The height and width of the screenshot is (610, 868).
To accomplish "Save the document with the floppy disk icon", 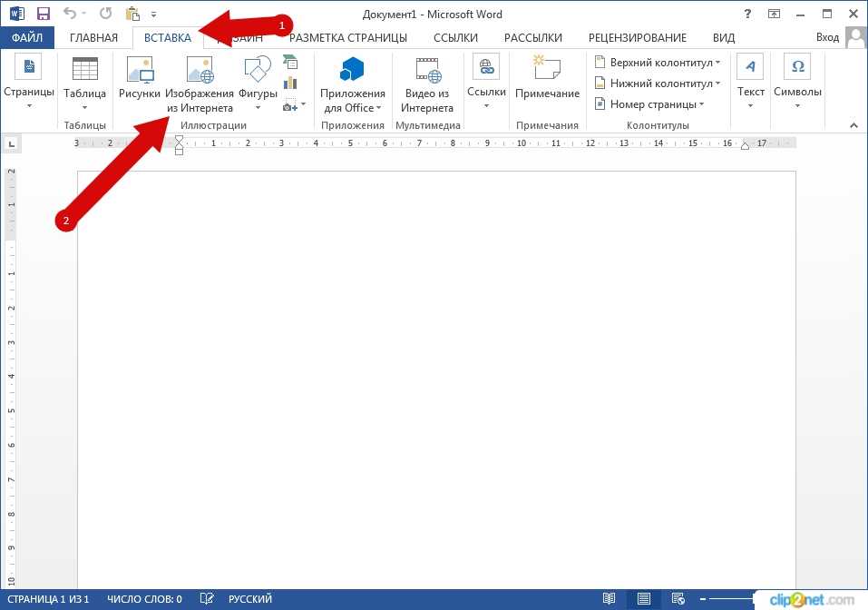I will coord(44,14).
